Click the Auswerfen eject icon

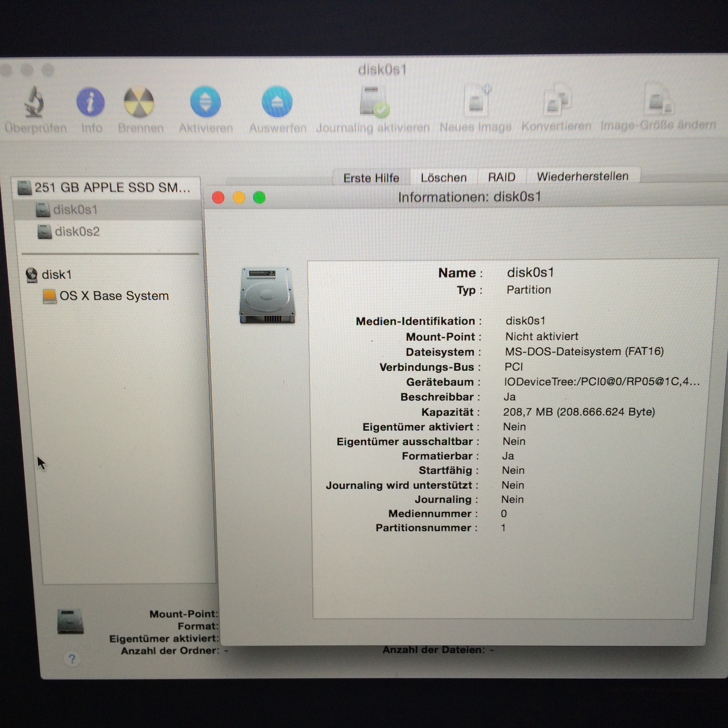(277, 102)
